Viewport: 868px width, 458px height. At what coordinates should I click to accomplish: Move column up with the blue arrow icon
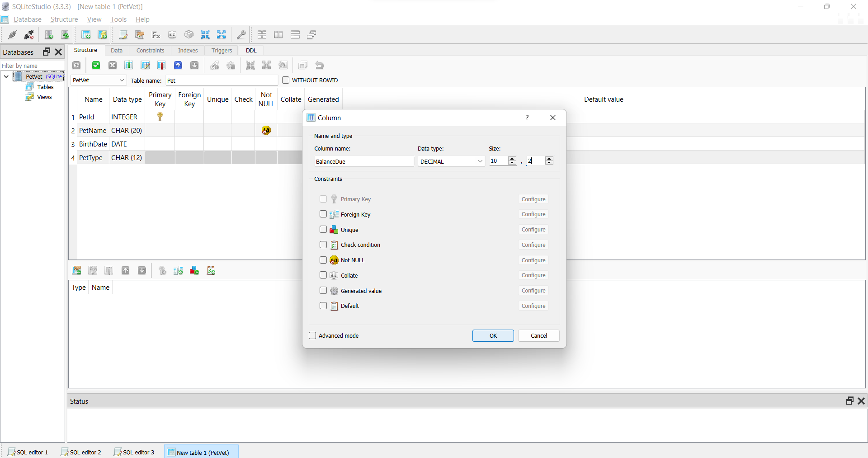pos(178,65)
